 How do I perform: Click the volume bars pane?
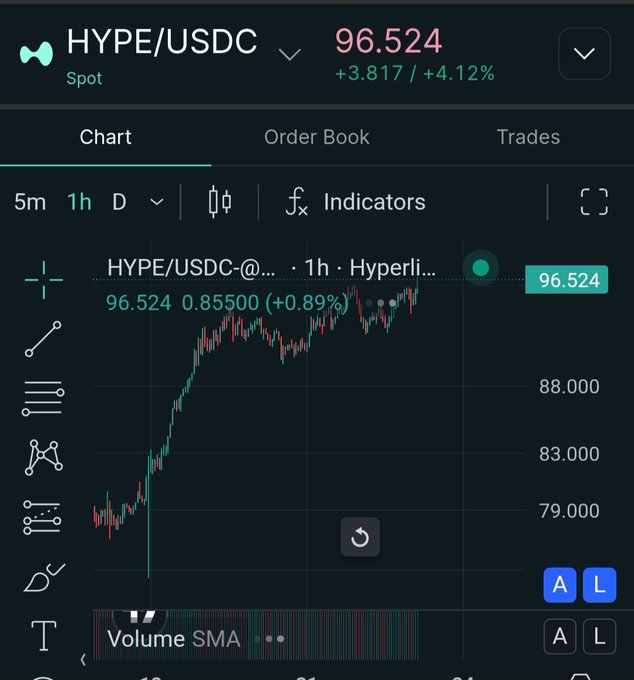[x=256, y=635]
